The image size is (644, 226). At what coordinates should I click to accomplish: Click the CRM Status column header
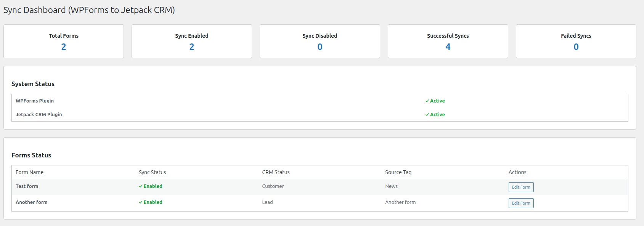point(276,172)
